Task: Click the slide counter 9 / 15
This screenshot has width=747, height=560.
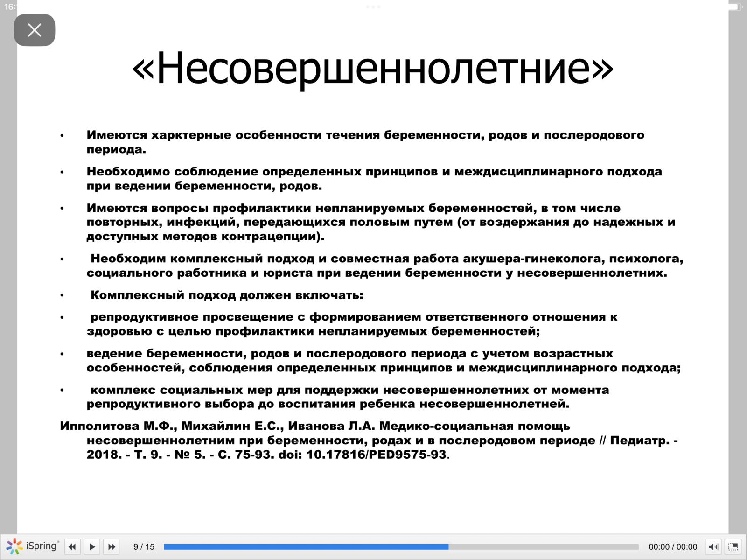Action: 144,546
